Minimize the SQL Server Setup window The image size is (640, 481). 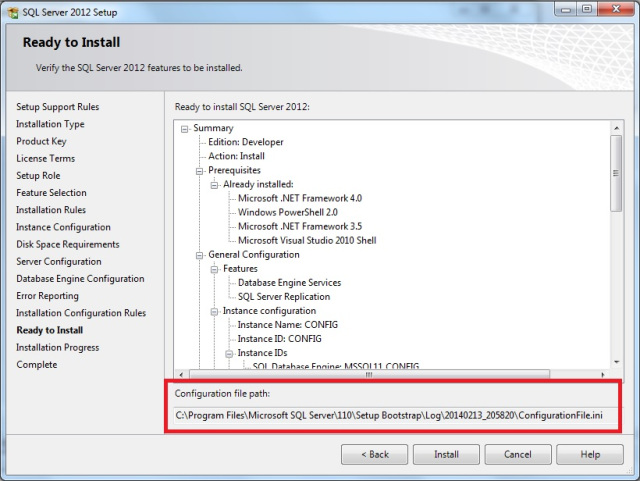tap(566, 10)
